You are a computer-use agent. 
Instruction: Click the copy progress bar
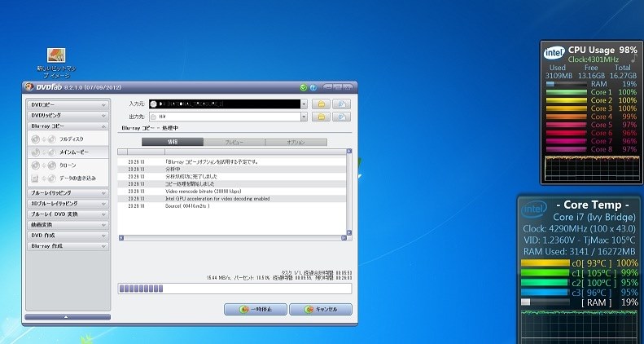[x=234, y=288]
